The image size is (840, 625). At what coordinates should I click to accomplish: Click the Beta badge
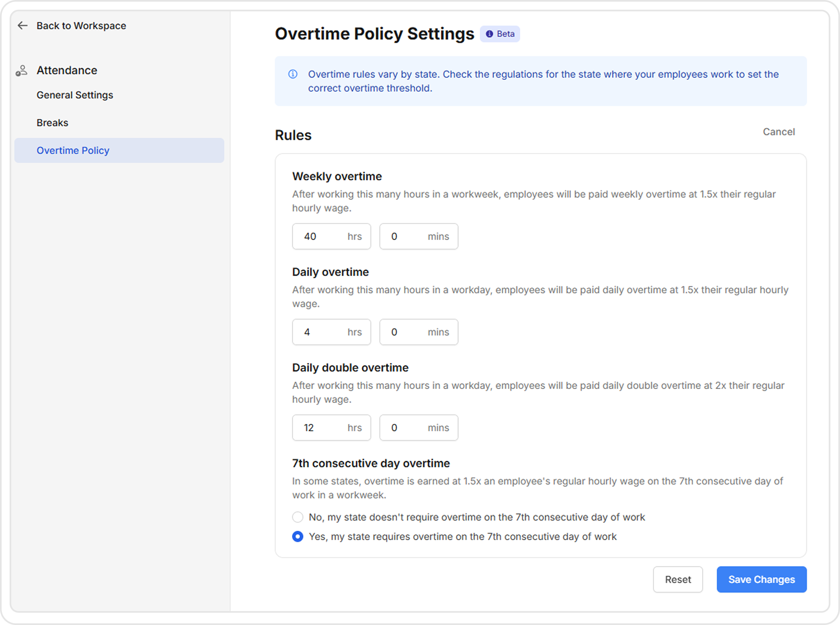click(500, 34)
